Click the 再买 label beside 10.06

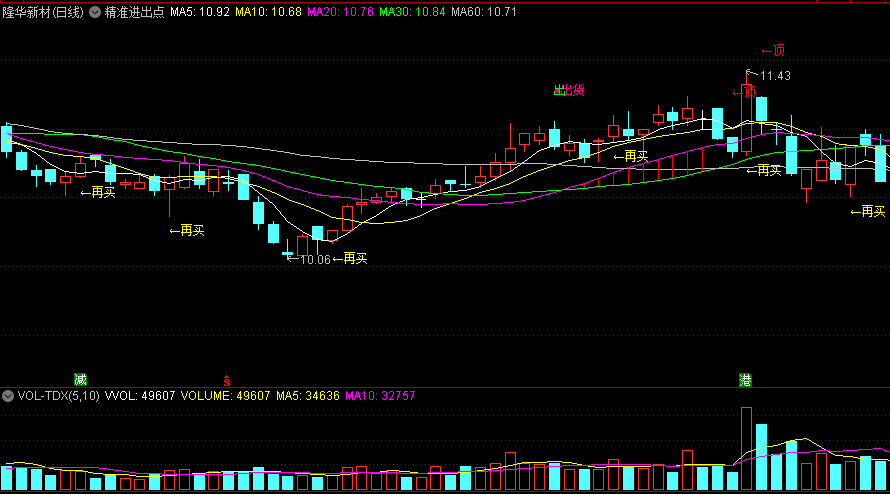[350, 259]
